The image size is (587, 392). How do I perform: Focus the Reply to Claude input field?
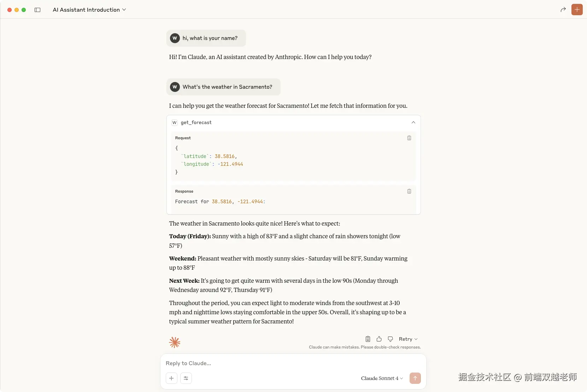(293, 363)
